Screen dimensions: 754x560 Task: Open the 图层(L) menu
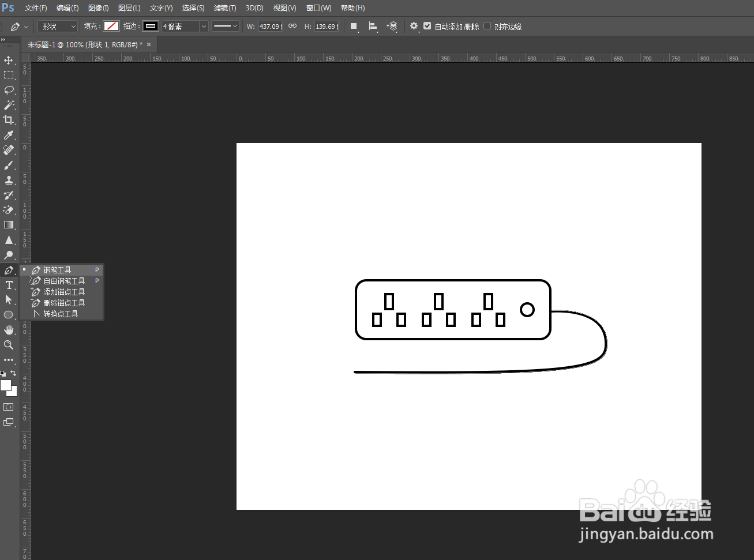tap(129, 8)
